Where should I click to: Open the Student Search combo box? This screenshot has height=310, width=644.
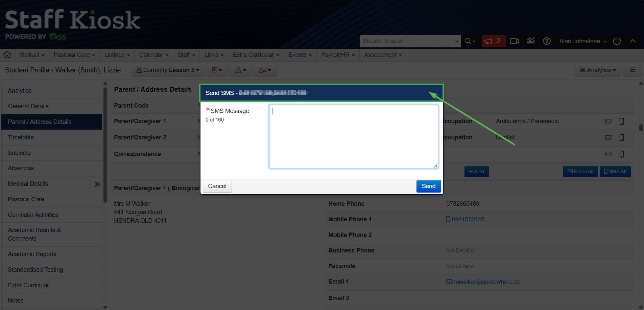(x=410, y=41)
